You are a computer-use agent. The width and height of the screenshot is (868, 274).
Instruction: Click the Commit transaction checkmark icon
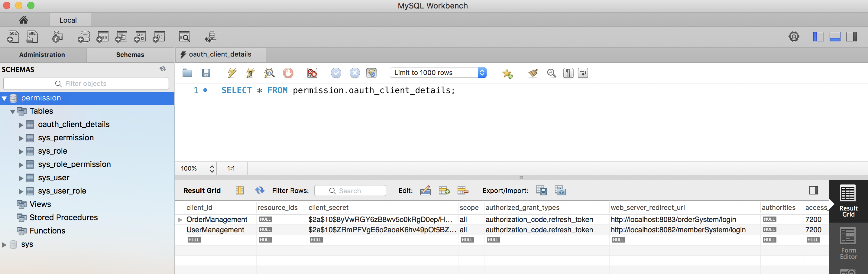[335, 73]
